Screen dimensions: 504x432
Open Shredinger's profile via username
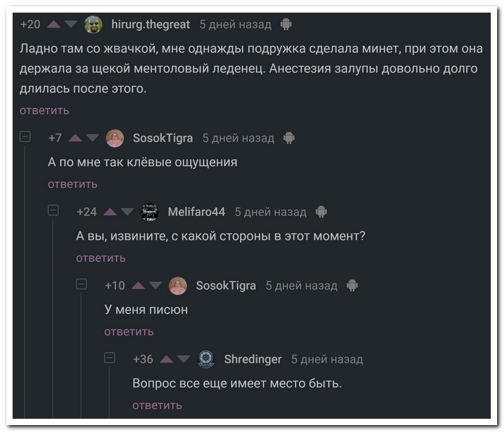pos(253,359)
